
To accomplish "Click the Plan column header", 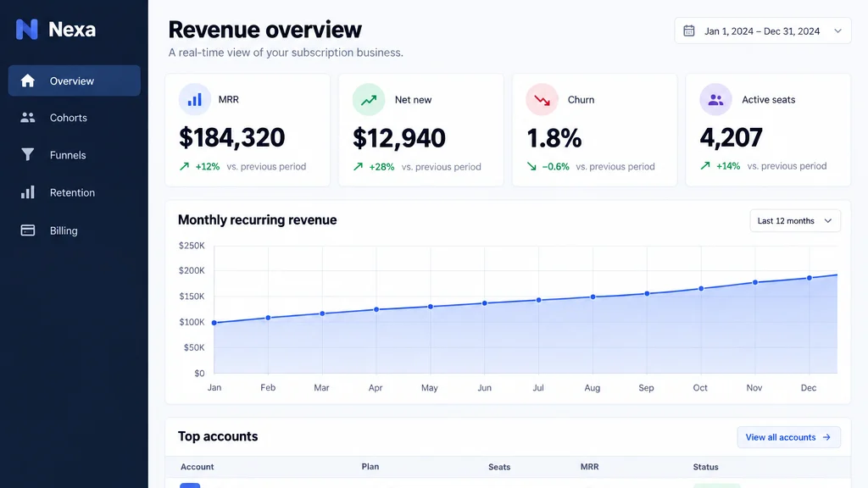I will click(370, 467).
